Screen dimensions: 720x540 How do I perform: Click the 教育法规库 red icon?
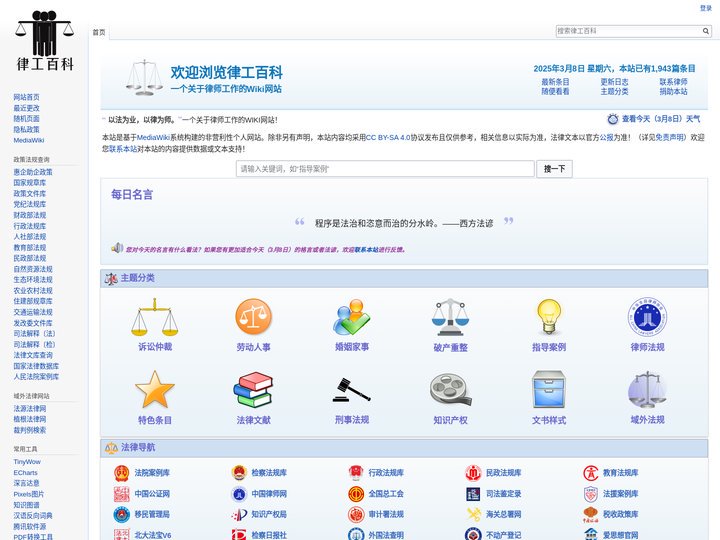click(x=591, y=472)
